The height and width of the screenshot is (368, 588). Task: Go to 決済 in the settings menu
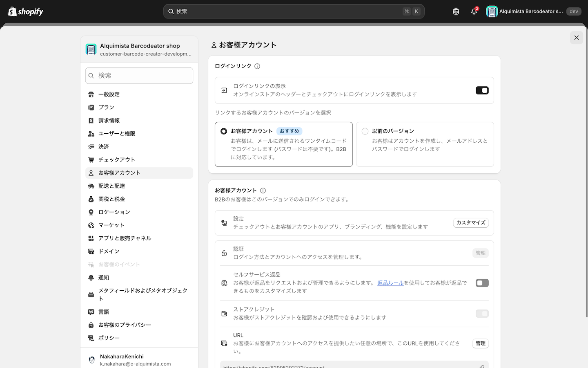(104, 147)
